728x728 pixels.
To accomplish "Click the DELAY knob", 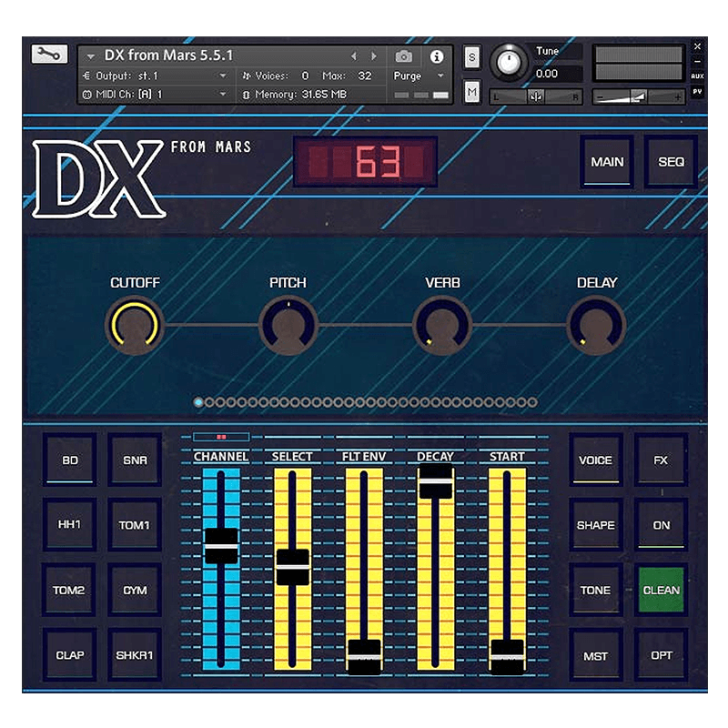I will click(x=596, y=326).
